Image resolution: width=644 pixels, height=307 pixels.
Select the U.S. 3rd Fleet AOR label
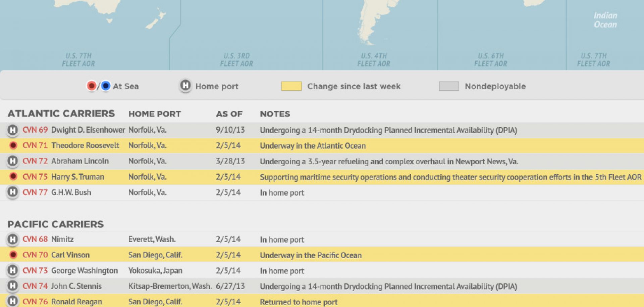[238, 59]
